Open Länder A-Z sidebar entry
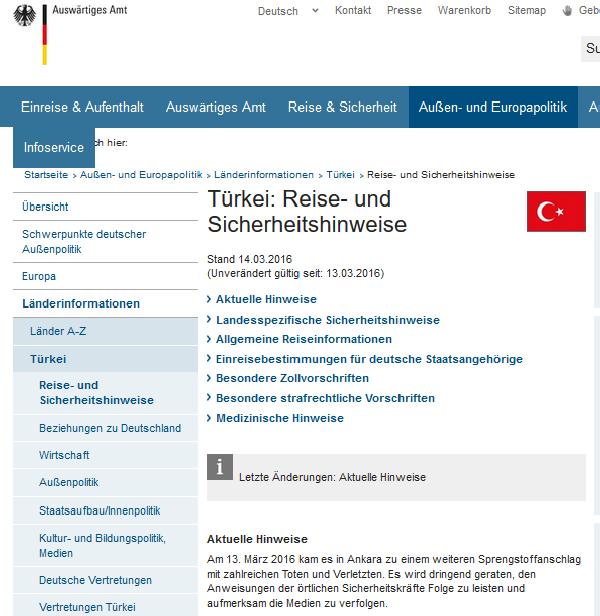Image resolution: width=600 pixels, height=616 pixels. point(105,331)
